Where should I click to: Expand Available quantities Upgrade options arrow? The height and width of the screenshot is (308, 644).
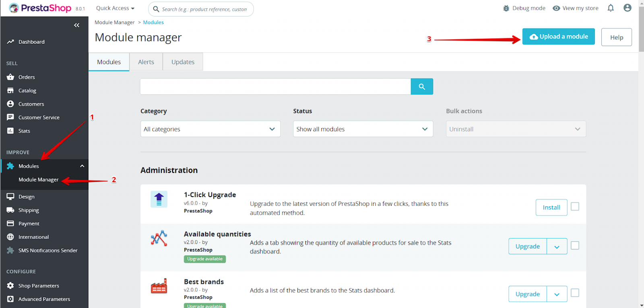pyautogui.click(x=557, y=246)
